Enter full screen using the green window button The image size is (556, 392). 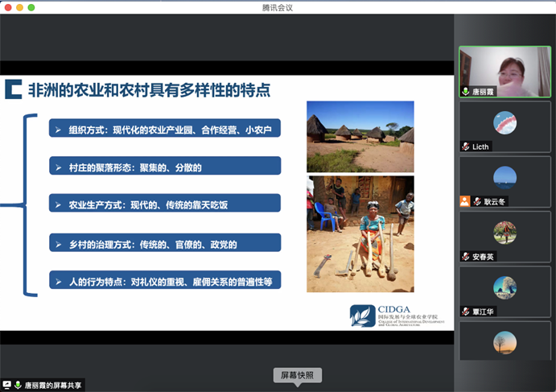(x=31, y=7)
